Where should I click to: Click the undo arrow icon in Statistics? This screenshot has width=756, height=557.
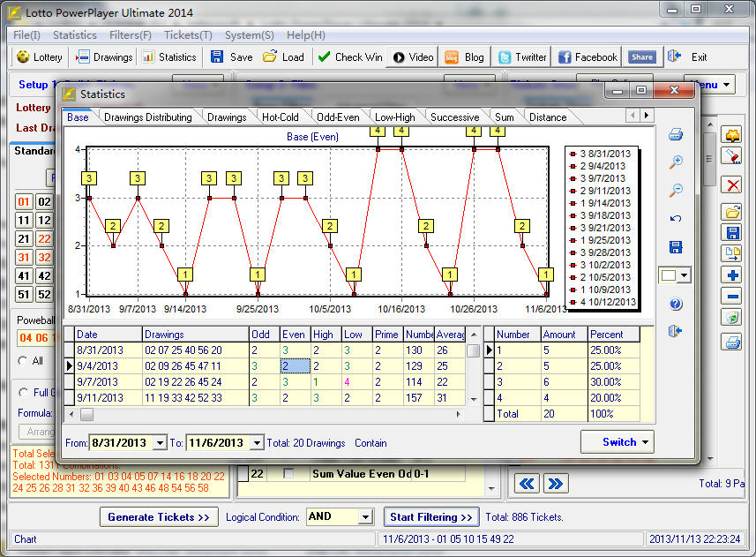(x=676, y=218)
